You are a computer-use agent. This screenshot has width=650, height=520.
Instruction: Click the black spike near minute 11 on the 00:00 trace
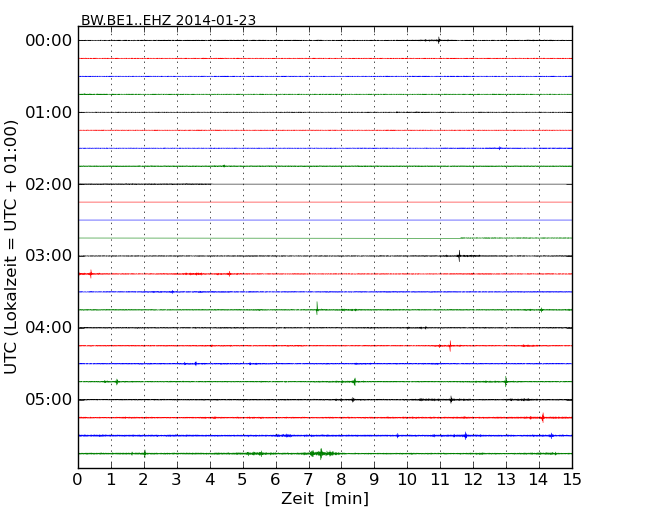(439, 40)
